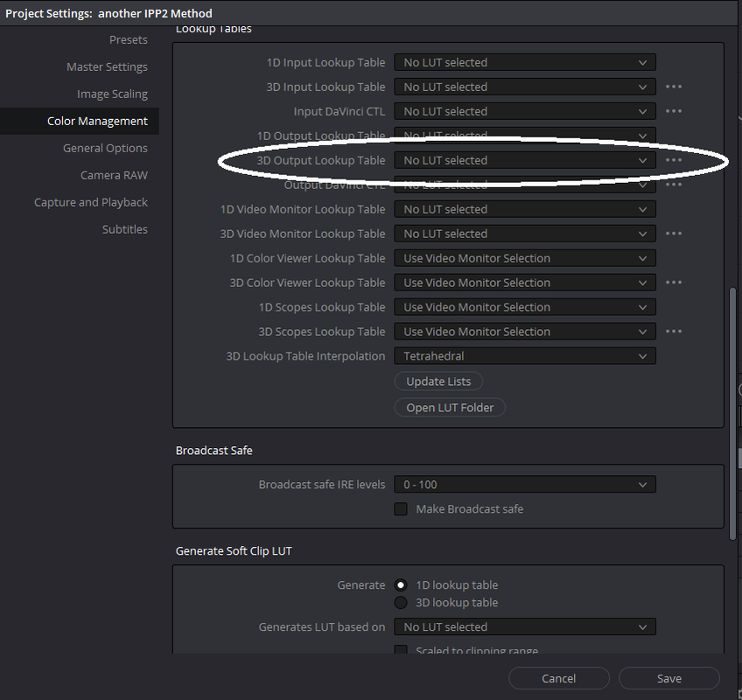The height and width of the screenshot is (700, 742).
Task: Expand the 1D Color Viewer Lookup Table dropdown
Action: point(525,258)
